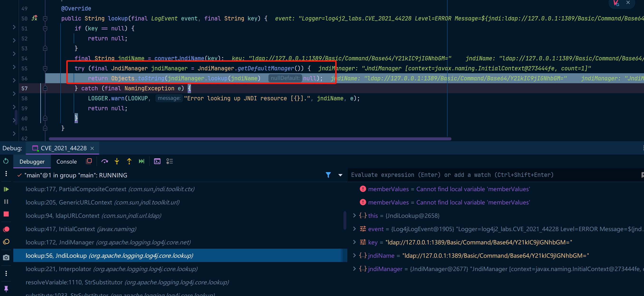Click line number 56 in gutter
644x296 pixels.
coord(24,78)
